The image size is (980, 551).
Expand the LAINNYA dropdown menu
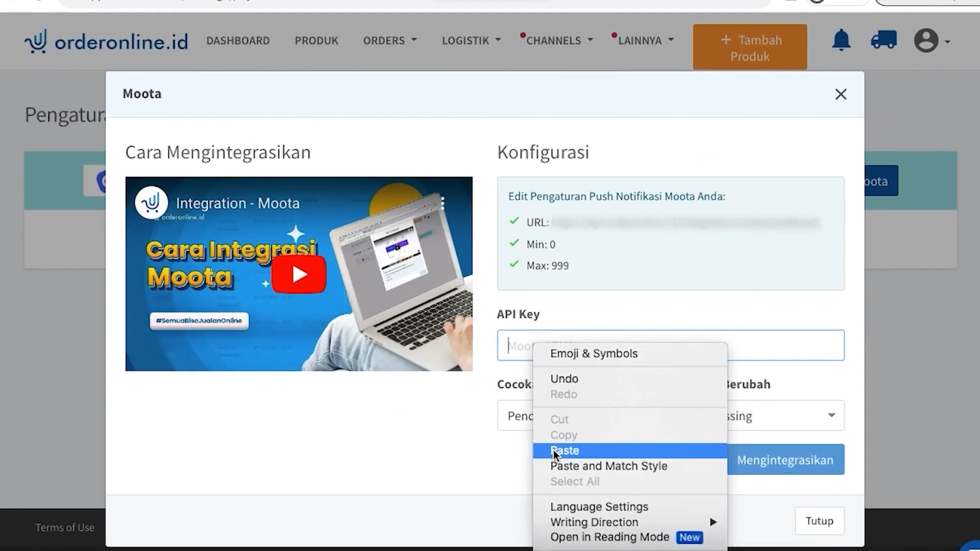(646, 40)
